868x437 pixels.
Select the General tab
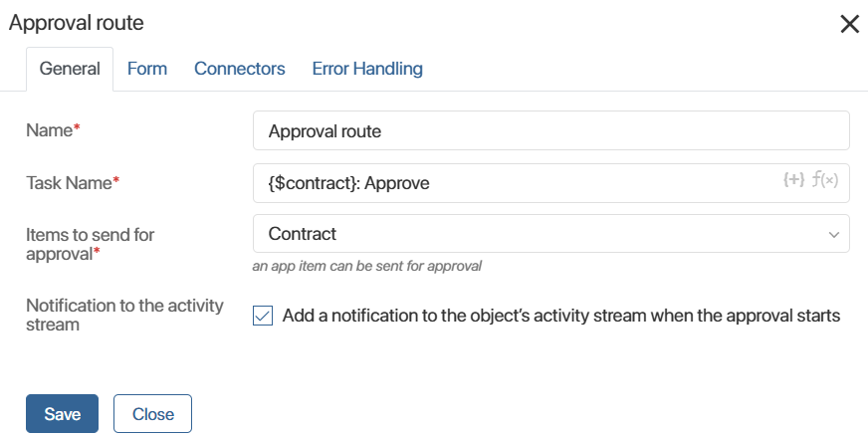[x=70, y=69]
